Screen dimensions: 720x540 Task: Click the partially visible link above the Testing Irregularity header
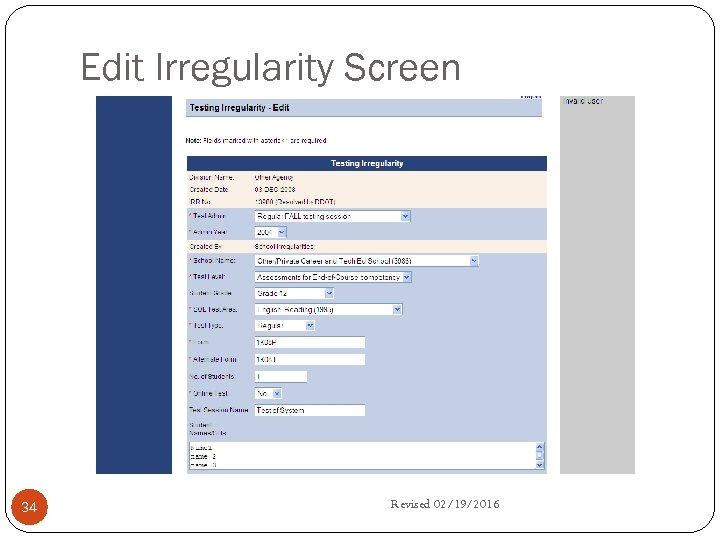tap(531, 97)
